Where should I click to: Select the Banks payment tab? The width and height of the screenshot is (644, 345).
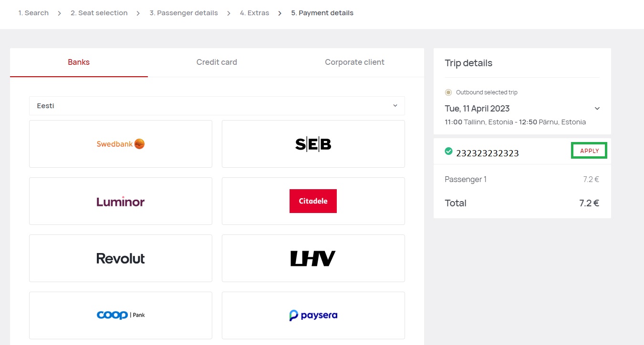tap(79, 62)
